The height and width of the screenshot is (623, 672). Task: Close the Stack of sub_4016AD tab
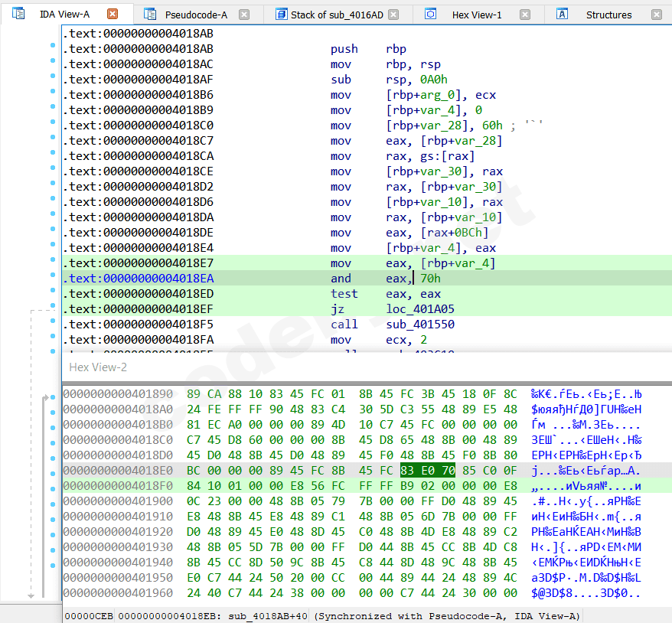[x=393, y=14]
